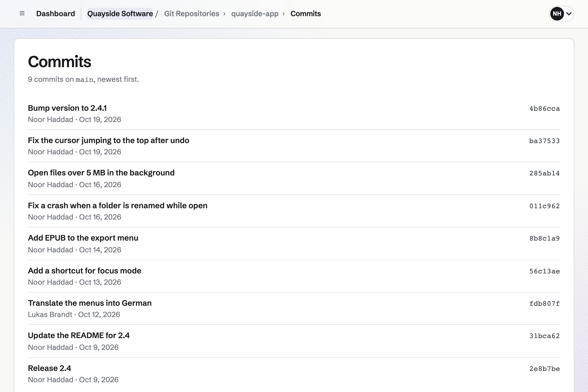Open the NH user avatar menu

561,13
